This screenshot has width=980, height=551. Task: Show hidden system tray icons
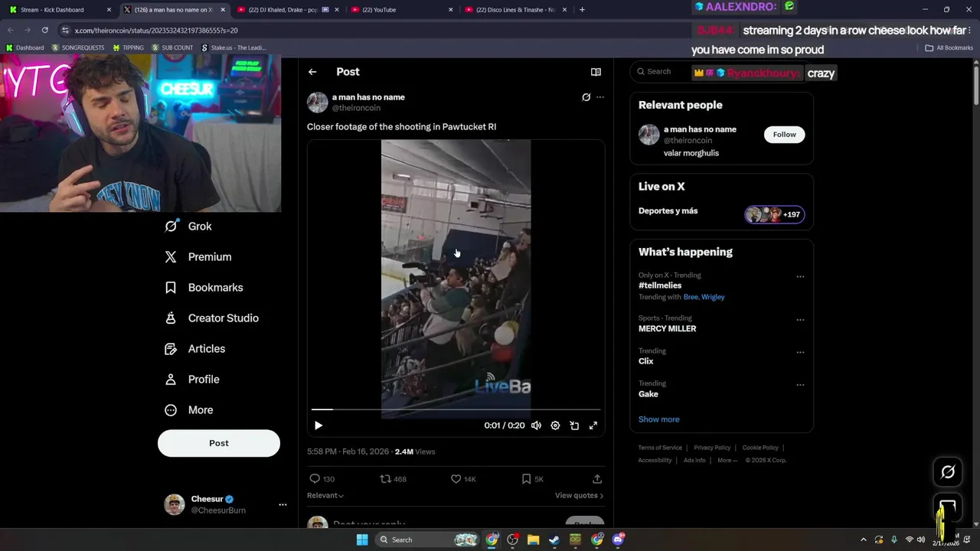coord(864,540)
